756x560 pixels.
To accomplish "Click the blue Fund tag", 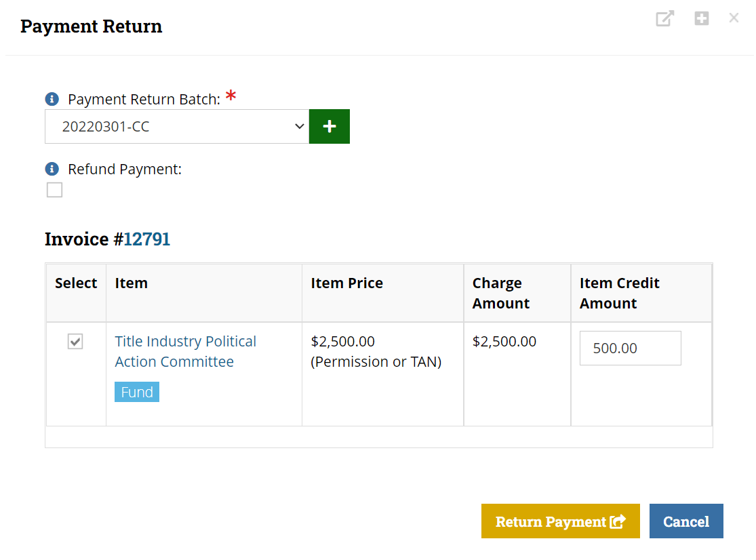I will click(137, 392).
